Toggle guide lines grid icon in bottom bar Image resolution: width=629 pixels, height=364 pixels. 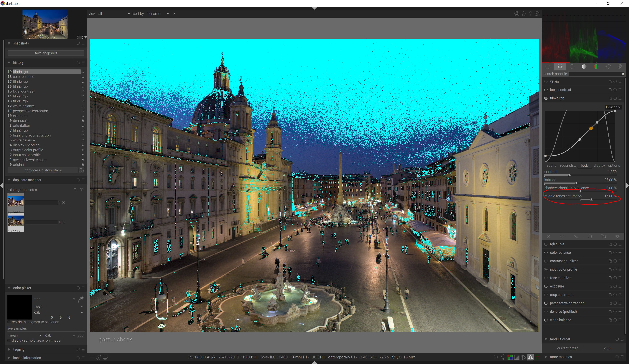(537, 357)
